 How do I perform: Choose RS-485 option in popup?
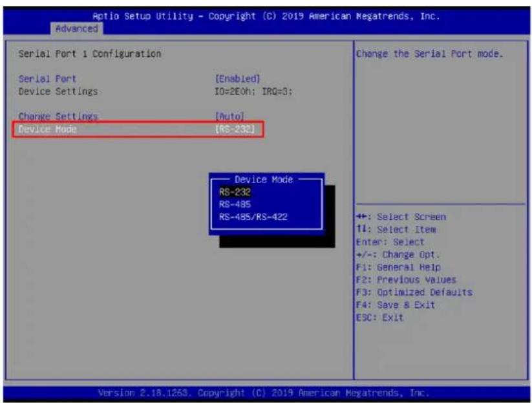235,204
